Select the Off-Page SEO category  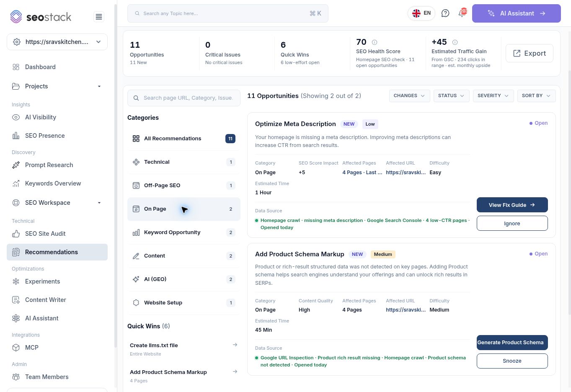(184, 186)
